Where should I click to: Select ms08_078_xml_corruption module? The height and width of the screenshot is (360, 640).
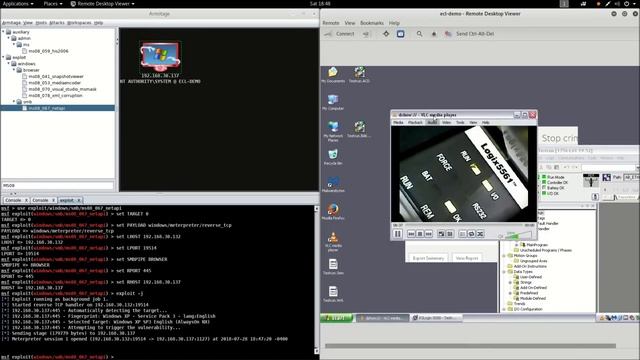[x=56, y=95]
